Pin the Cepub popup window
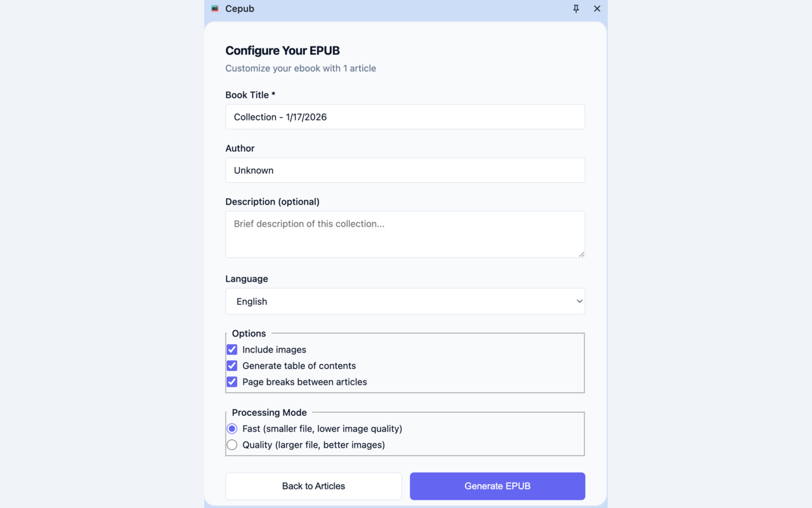 [x=576, y=8]
